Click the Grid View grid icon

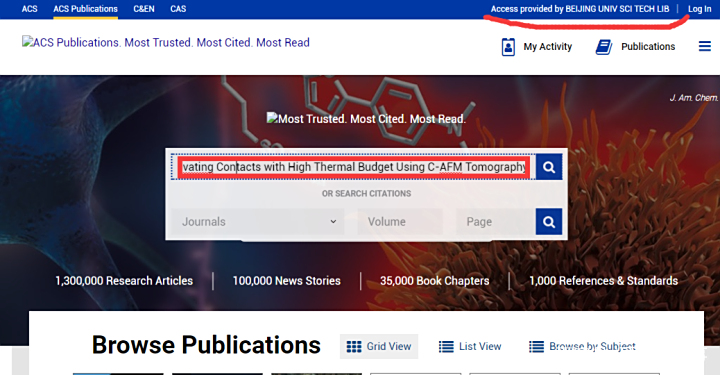tap(354, 347)
